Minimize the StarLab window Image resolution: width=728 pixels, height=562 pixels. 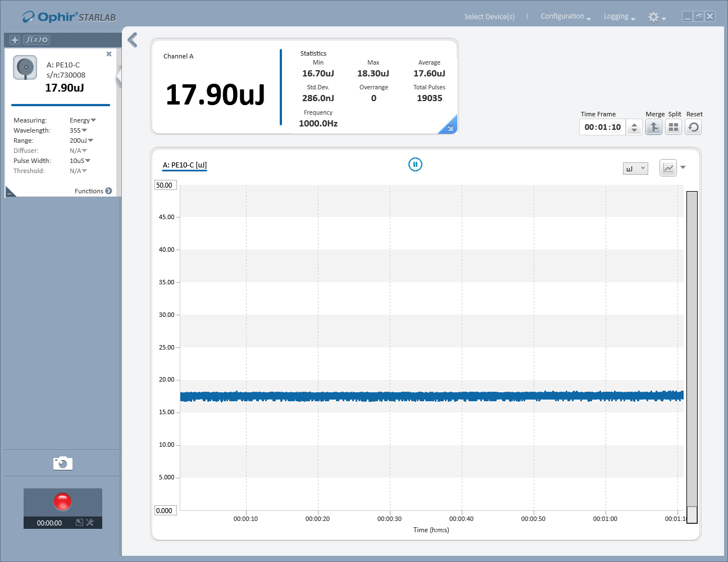pos(687,17)
